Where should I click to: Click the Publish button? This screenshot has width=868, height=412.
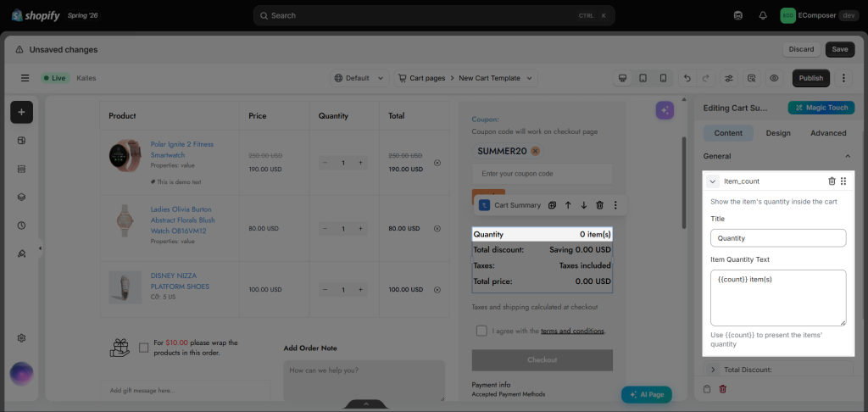click(811, 78)
